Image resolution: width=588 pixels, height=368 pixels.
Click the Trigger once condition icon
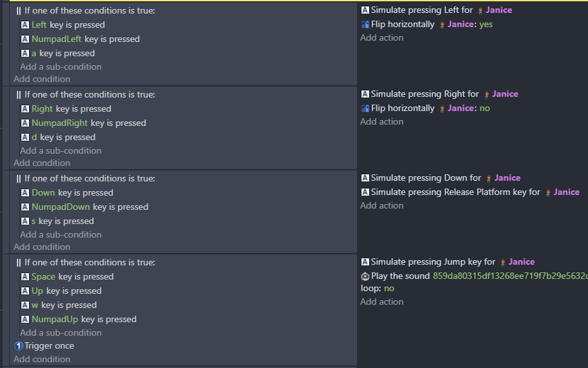click(x=19, y=346)
